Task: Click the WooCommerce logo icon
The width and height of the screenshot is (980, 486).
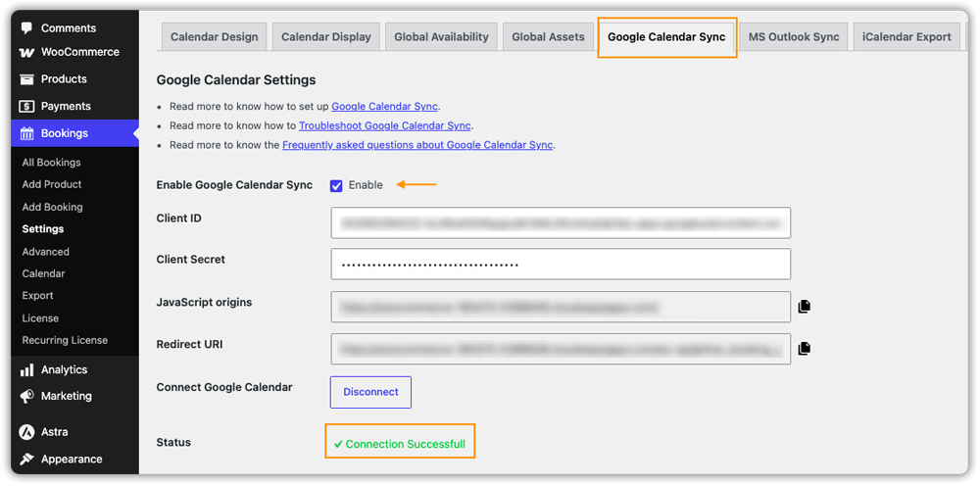Action: point(26,53)
